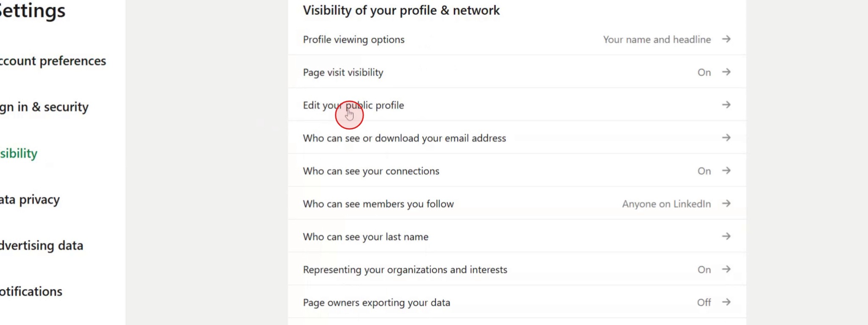Click the members you follow arrow
The width and height of the screenshot is (868, 325).
(x=726, y=203)
